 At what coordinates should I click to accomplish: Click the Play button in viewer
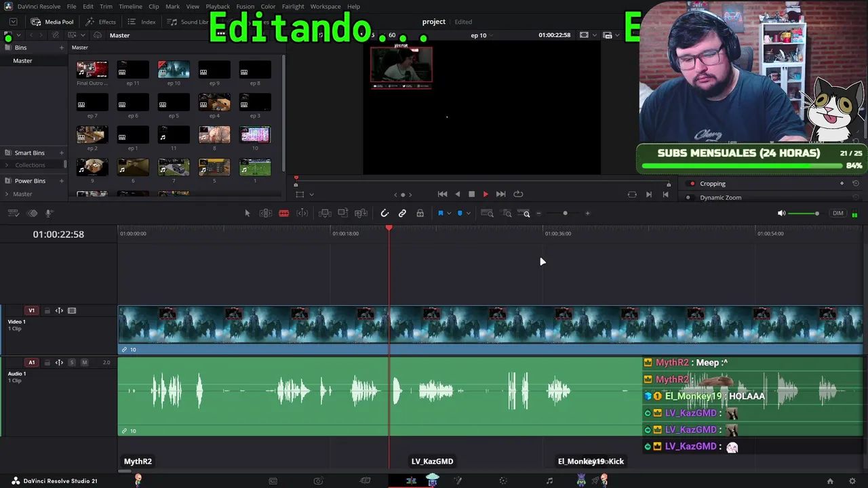(x=486, y=195)
